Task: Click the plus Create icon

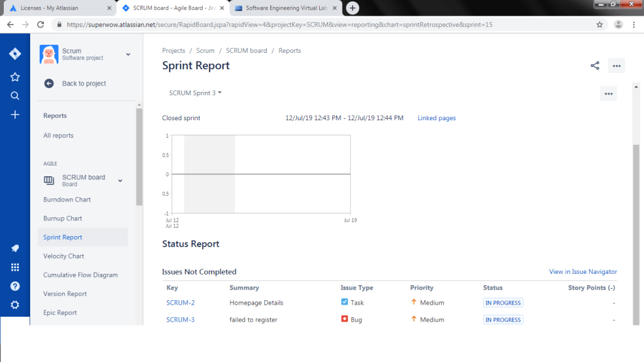Action: [15, 115]
